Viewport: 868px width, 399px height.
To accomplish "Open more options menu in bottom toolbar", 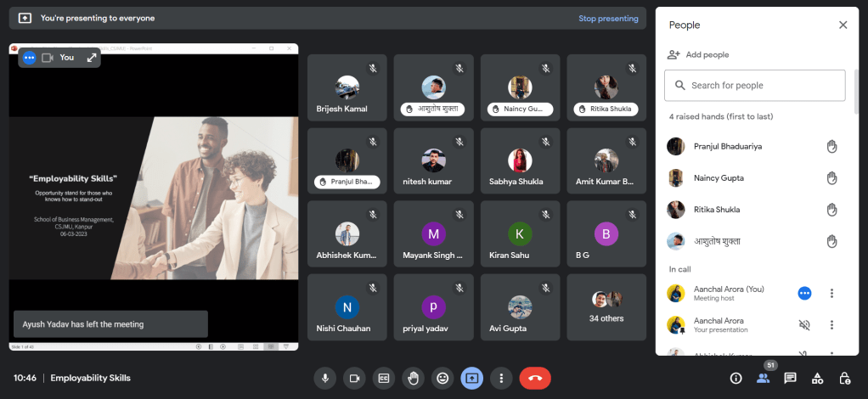I will [502, 378].
